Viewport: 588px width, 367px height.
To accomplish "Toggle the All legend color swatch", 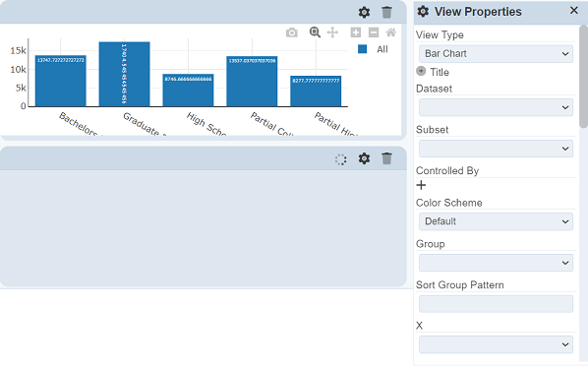I will 362,49.
